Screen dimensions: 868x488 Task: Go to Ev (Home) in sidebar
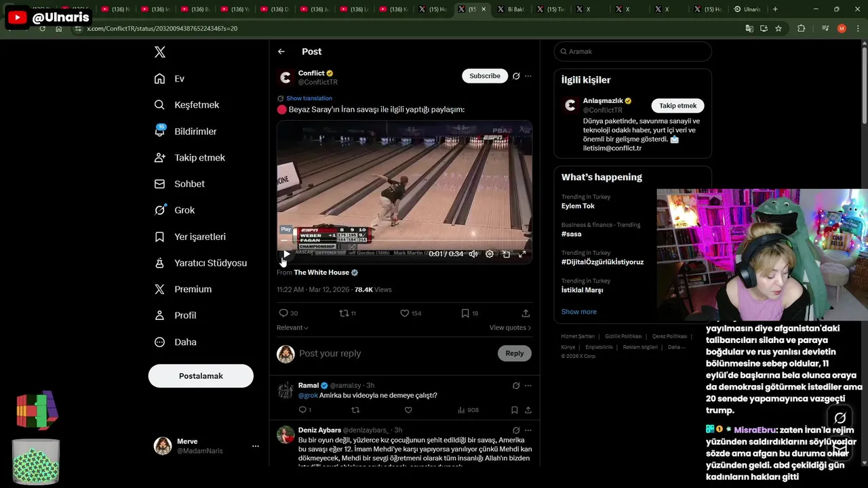(170, 79)
